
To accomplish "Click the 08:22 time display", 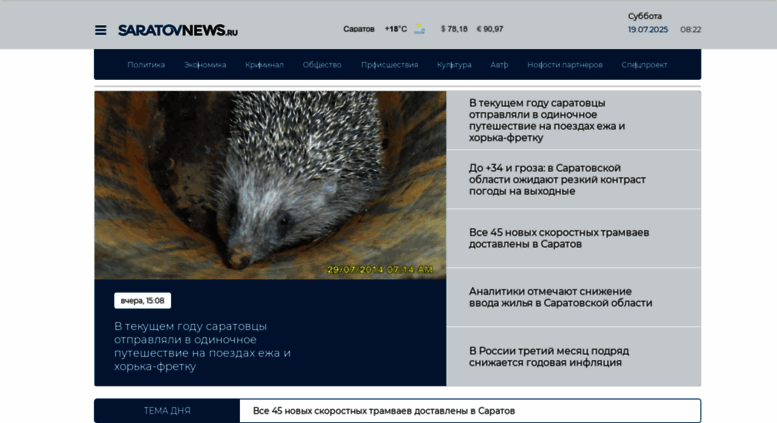I will 690,30.
